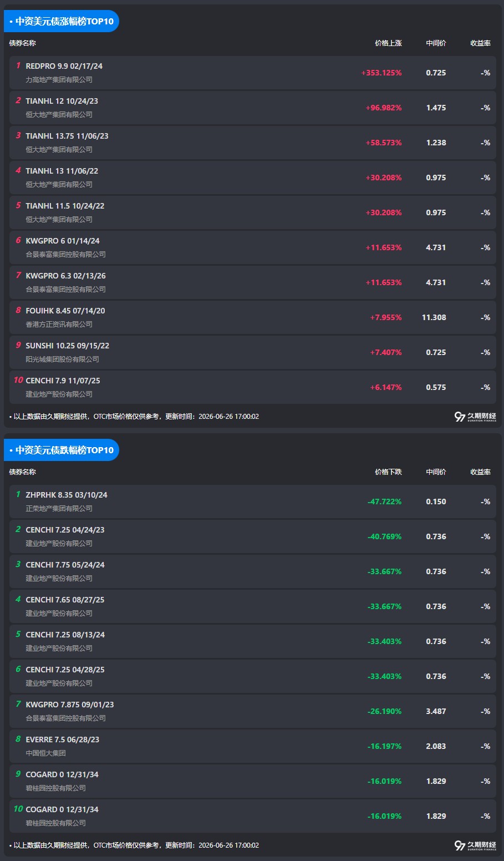Click the -26.190% price drop value
The height and width of the screenshot is (861, 504).
point(384,711)
